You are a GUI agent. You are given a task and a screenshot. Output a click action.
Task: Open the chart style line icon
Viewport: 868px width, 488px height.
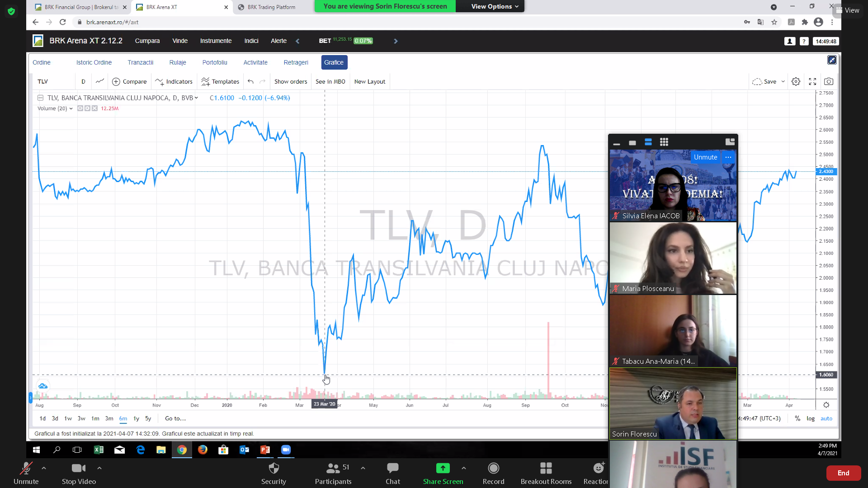pyautogui.click(x=100, y=81)
